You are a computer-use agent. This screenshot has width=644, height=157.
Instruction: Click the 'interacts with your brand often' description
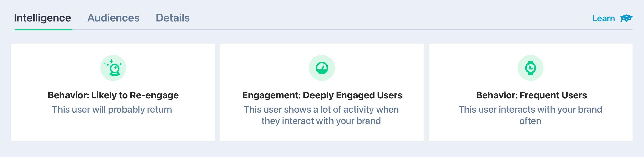coord(530,115)
